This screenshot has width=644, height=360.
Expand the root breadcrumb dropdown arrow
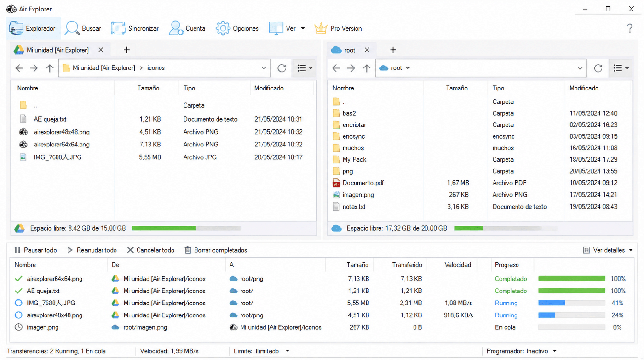(408, 68)
